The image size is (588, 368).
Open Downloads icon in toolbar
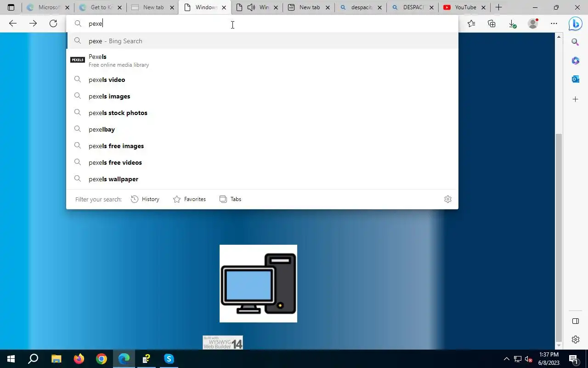[512, 23]
